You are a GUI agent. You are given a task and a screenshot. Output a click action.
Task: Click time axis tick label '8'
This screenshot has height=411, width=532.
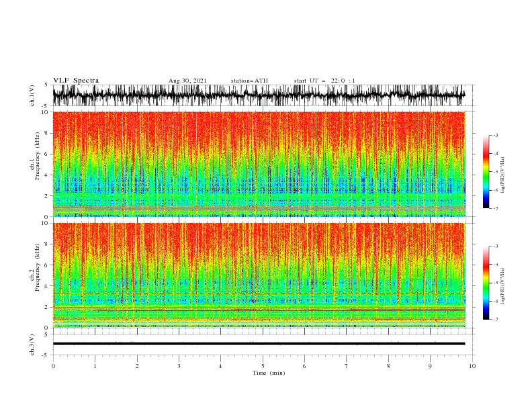coord(388,366)
